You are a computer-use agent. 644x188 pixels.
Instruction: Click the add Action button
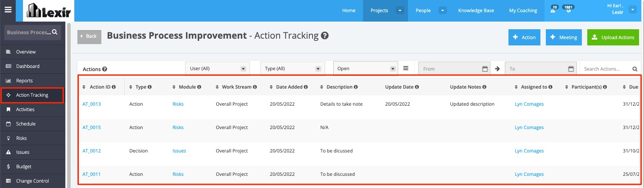coord(525,37)
